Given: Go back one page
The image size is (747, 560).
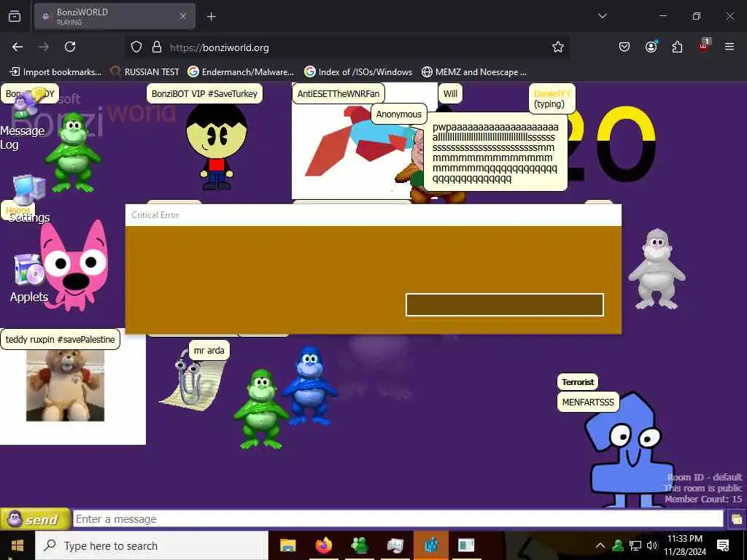Looking at the screenshot, I should (18, 47).
